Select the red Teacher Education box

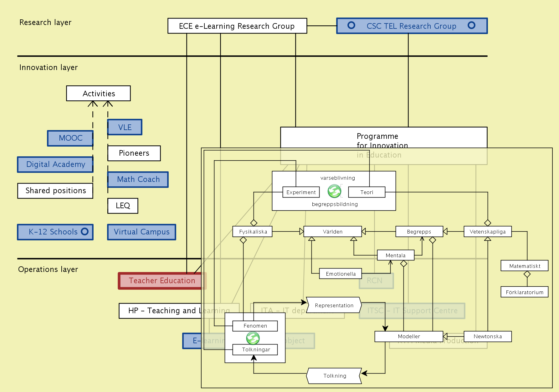tap(162, 281)
